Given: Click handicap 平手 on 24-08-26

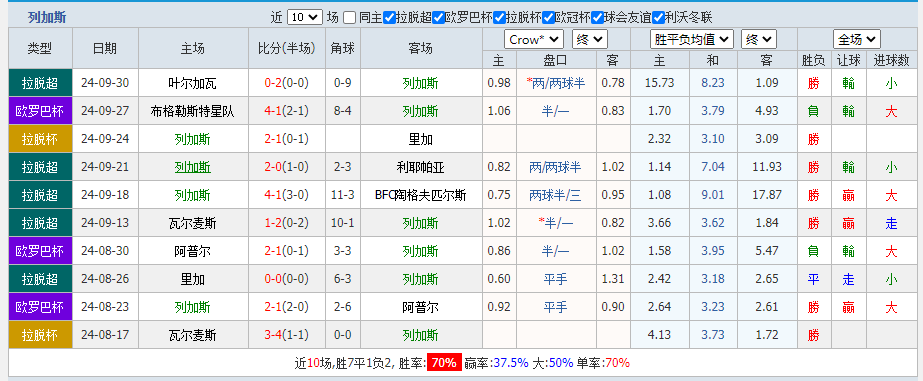Looking at the screenshot, I should click(x=556, y=279).
